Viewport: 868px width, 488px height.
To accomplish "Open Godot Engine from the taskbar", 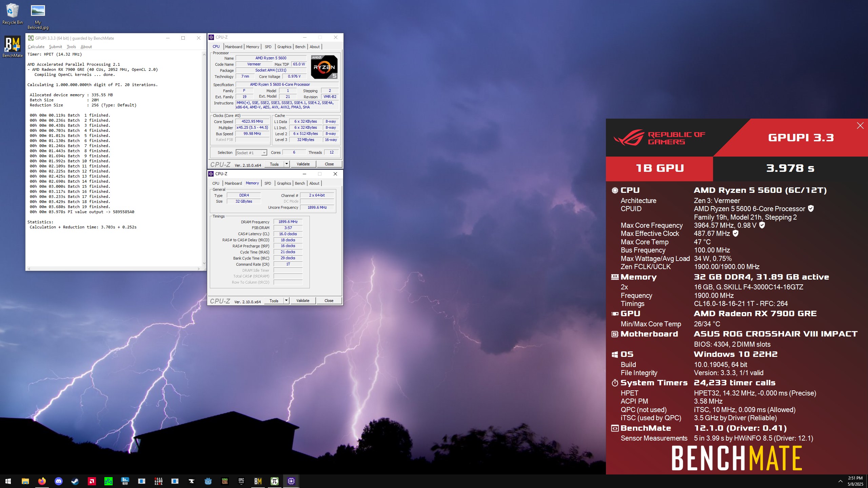I will 208,481.
